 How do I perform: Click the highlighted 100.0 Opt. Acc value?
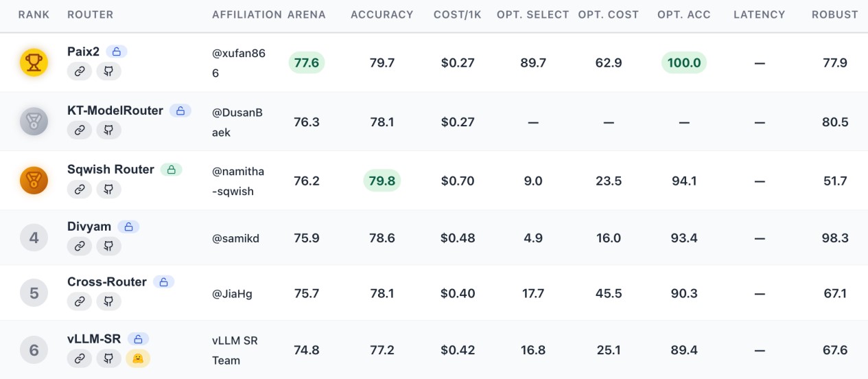tap(684, 63)
